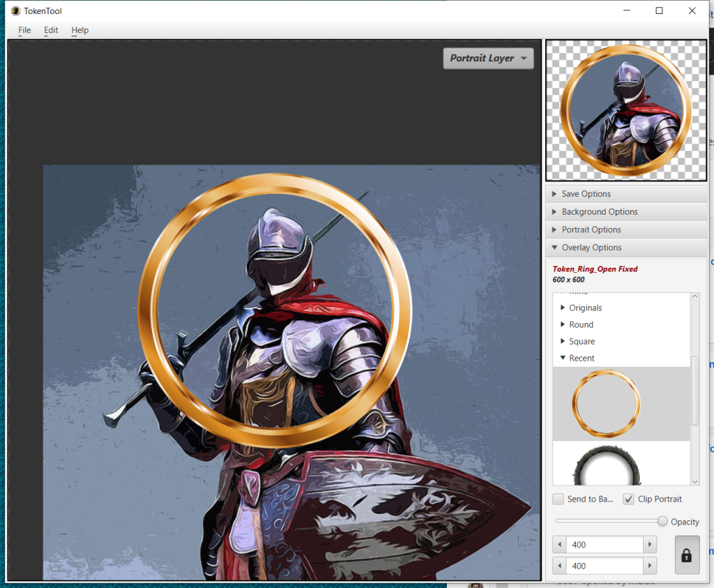The height and width of the screenshot is (588, 714).
Task: Enable the Send to Background checkbox
Action: 559,499
